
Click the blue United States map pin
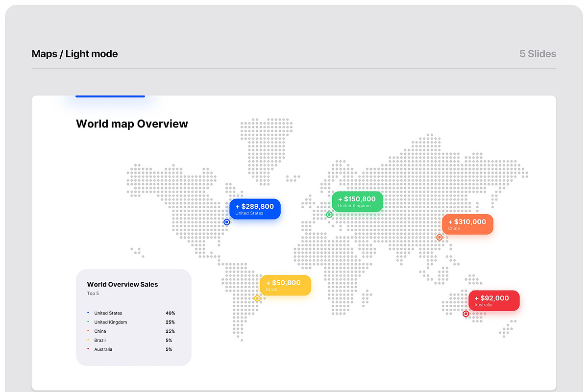point(227,222)
